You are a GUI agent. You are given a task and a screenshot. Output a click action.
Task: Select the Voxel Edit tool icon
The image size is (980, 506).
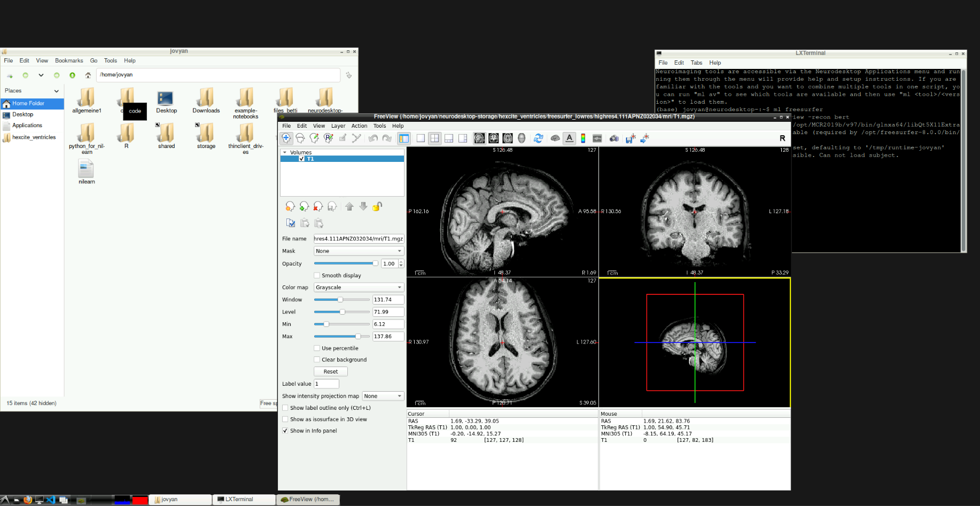coord(314,138)
